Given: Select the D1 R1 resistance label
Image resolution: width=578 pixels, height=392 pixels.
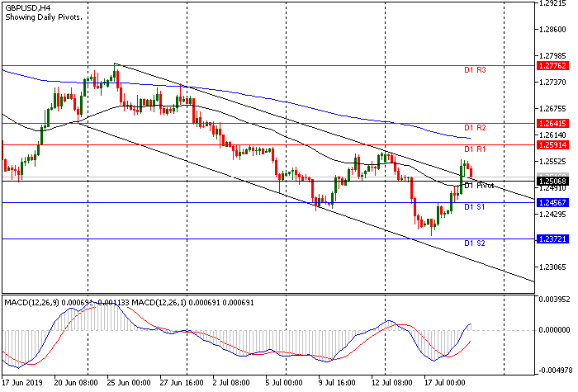Looking at the screenshot, I should coord(474,149).
